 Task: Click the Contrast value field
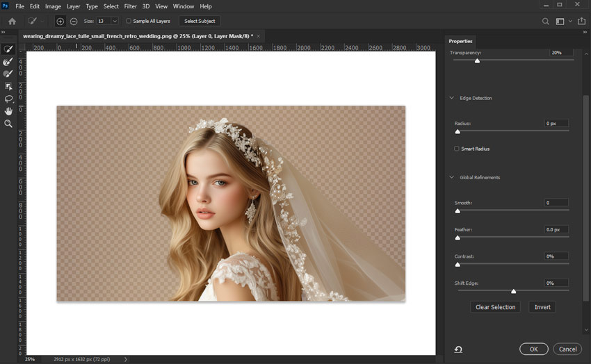tap(556, 256)
